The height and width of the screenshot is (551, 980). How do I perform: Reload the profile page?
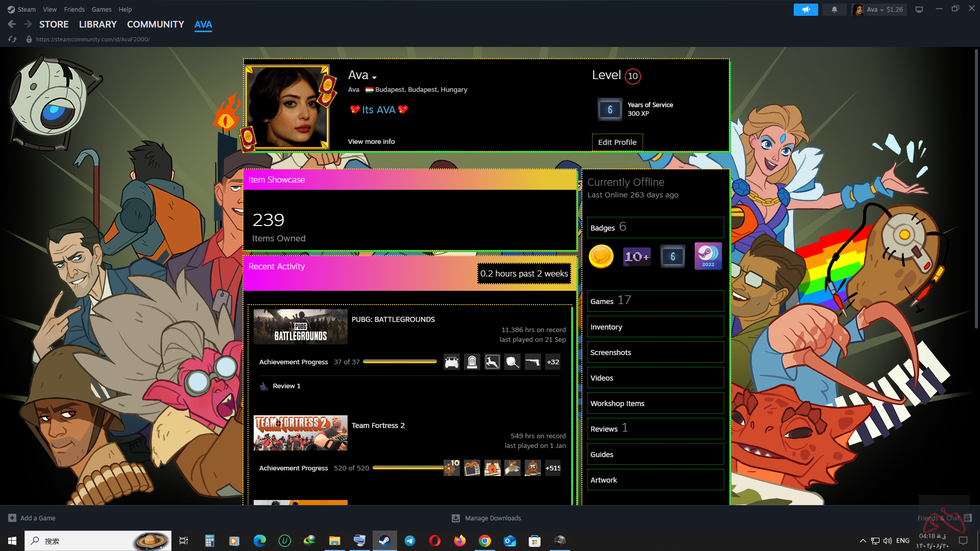coord(13,39)
